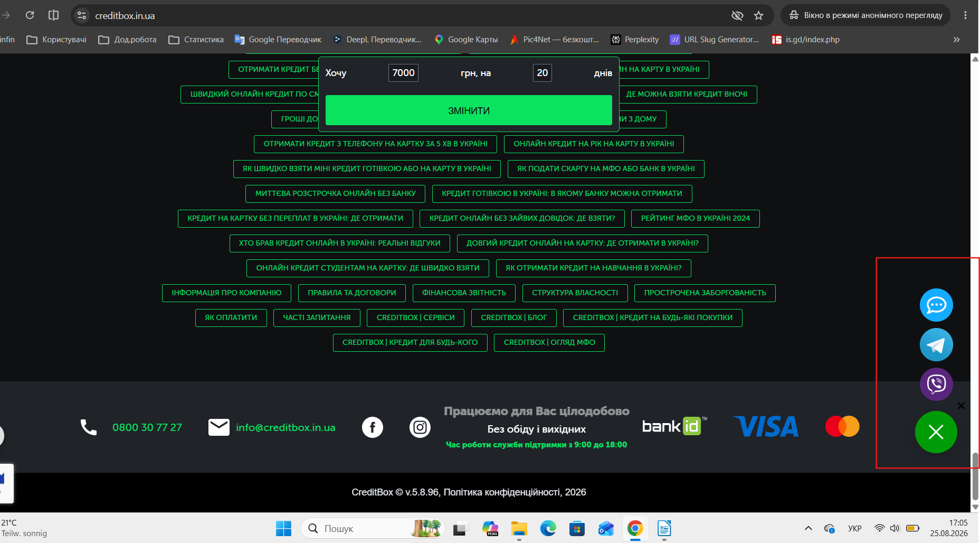Open the Pic4Net bookmark
This screenshot has width=980, height=543.
point(554,40)
